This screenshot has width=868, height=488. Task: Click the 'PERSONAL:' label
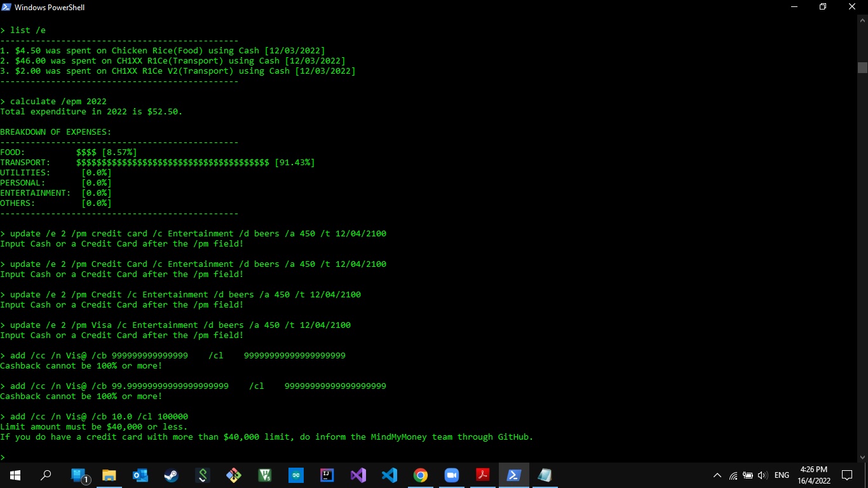click(x=23, y=182)
